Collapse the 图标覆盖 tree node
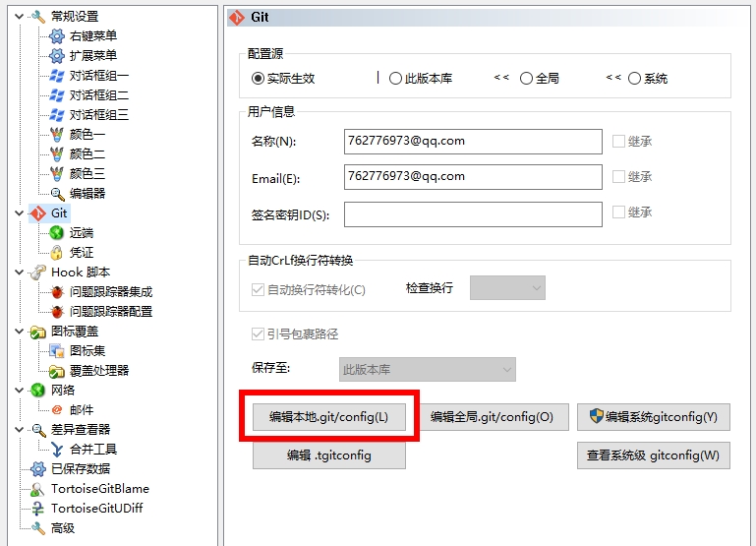This screenshot has height=546, width=756. (x=20, y=332)
